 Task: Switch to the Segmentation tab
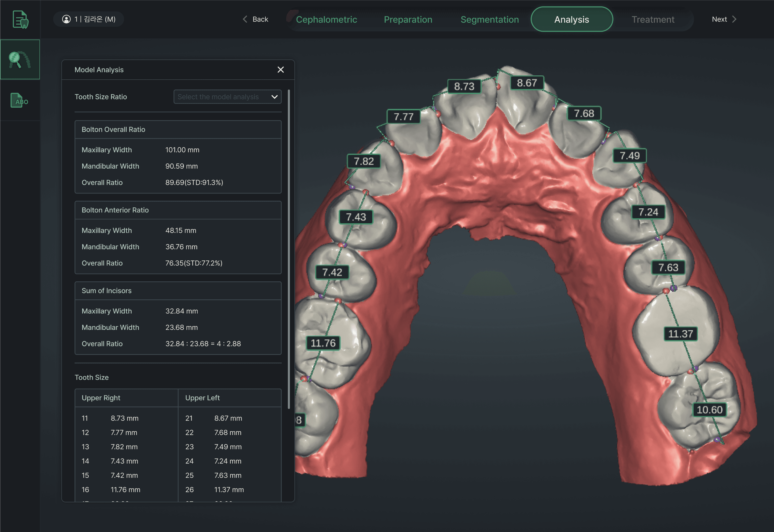(x=489, y=20)
